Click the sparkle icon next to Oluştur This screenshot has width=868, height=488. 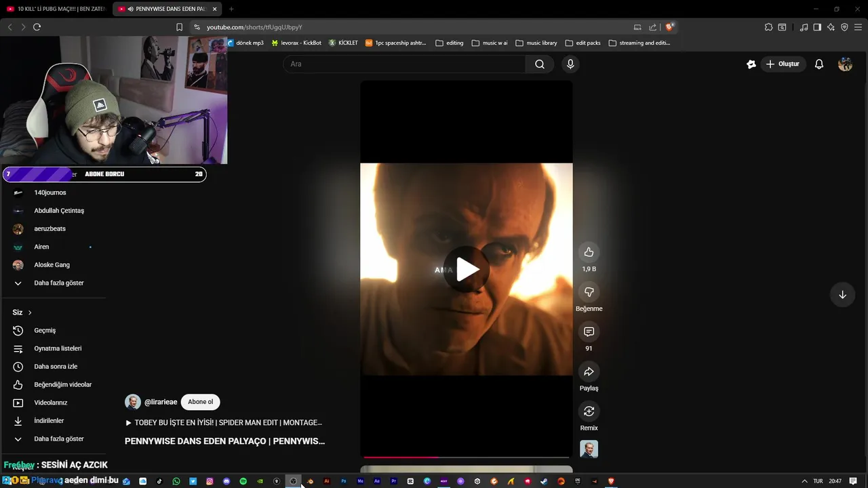751,64
